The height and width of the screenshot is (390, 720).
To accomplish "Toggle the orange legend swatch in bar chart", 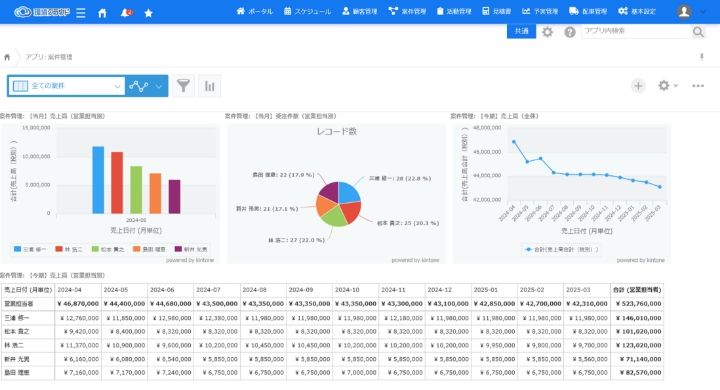I will (136, 249).
